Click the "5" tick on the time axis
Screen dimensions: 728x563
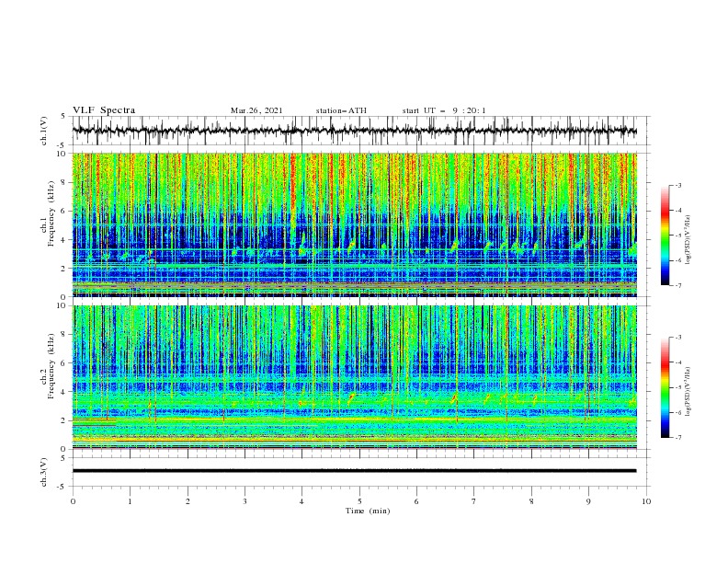(359, 501)
